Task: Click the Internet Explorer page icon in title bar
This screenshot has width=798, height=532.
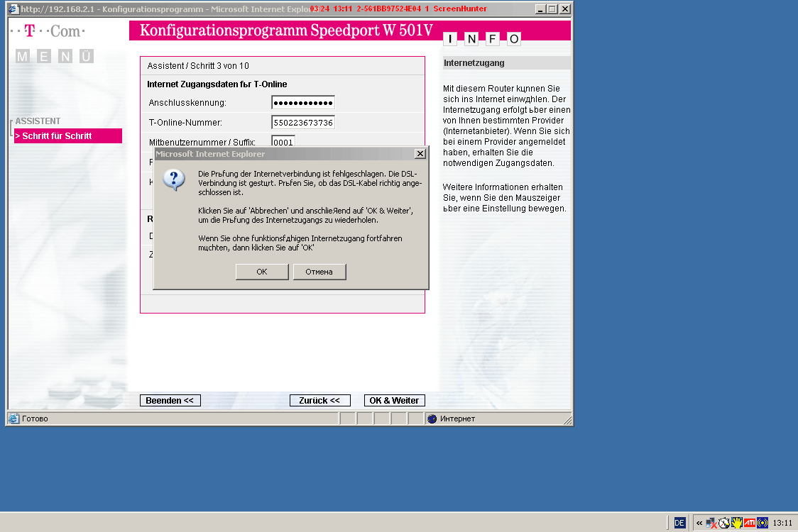Action: tap(13, 9)
